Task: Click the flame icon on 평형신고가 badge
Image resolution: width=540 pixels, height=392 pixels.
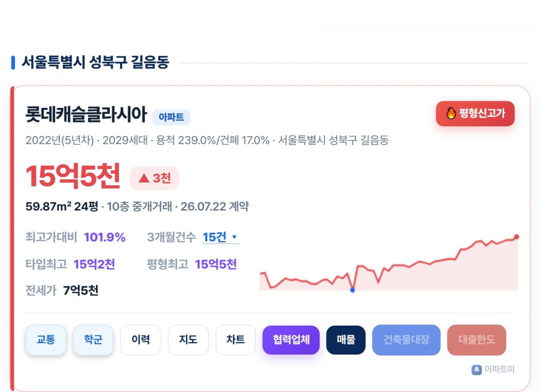Action: [451, 113]
